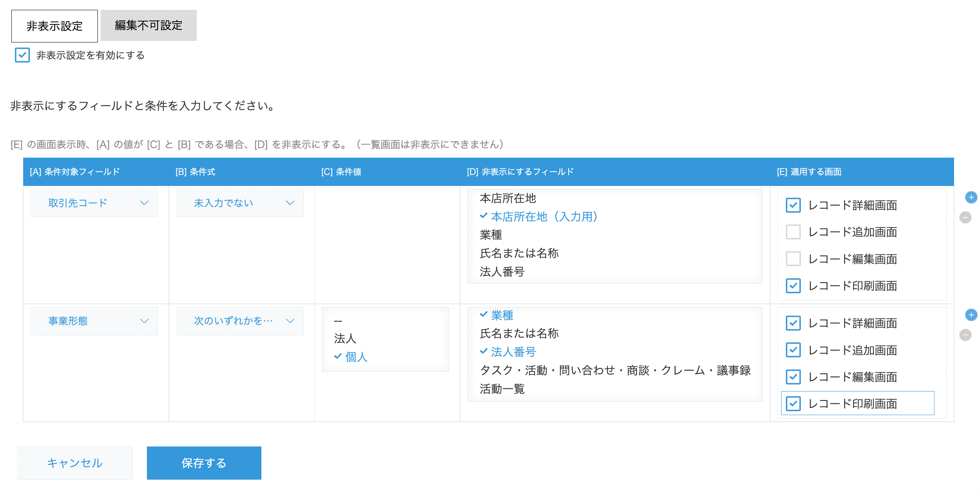Uncheck レコード印刷画面 in second row

click(x=793, y=403)
